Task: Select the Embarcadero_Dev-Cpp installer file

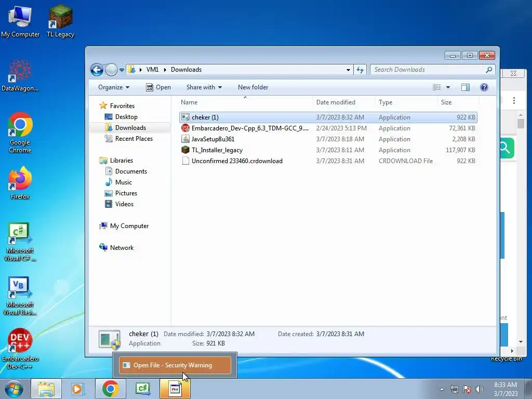Action: 328,128
